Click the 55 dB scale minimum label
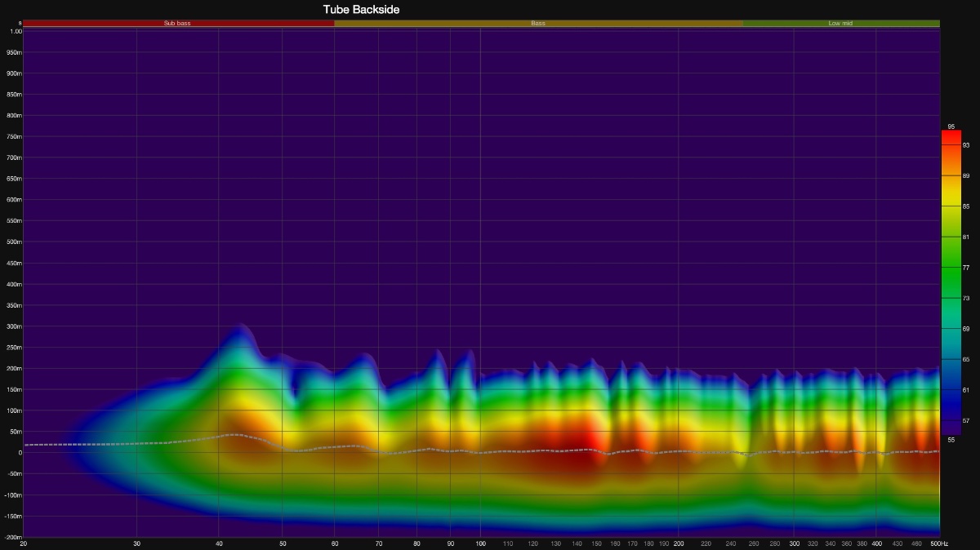The height and width of the screenshot is (550, 980). 951,440
